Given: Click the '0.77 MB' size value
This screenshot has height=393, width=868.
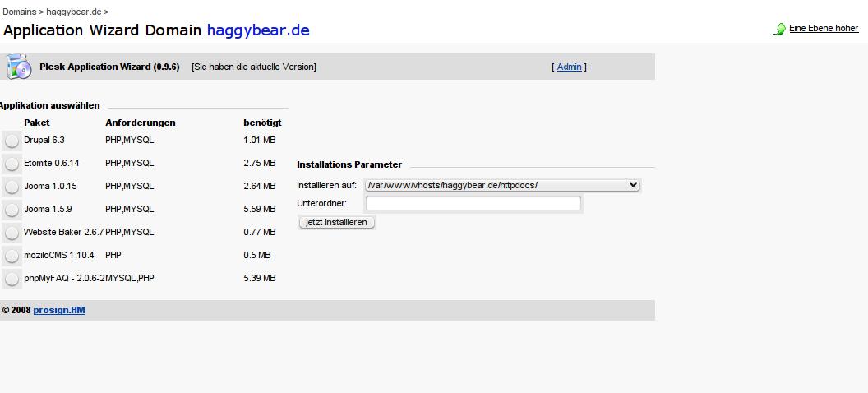Looking at the screenshot, I should (260, 232).
